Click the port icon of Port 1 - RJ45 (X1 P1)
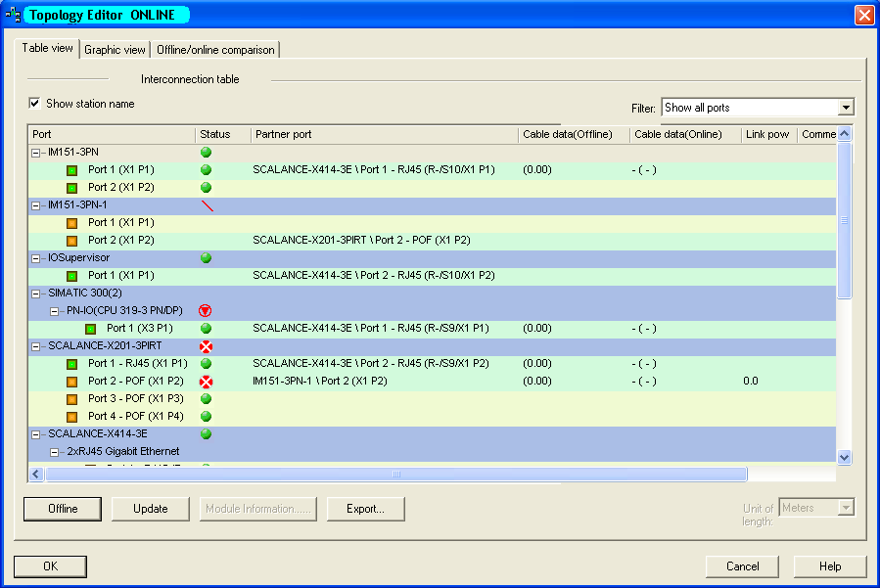This screenshot has width=880, height=588. (71, 364)
